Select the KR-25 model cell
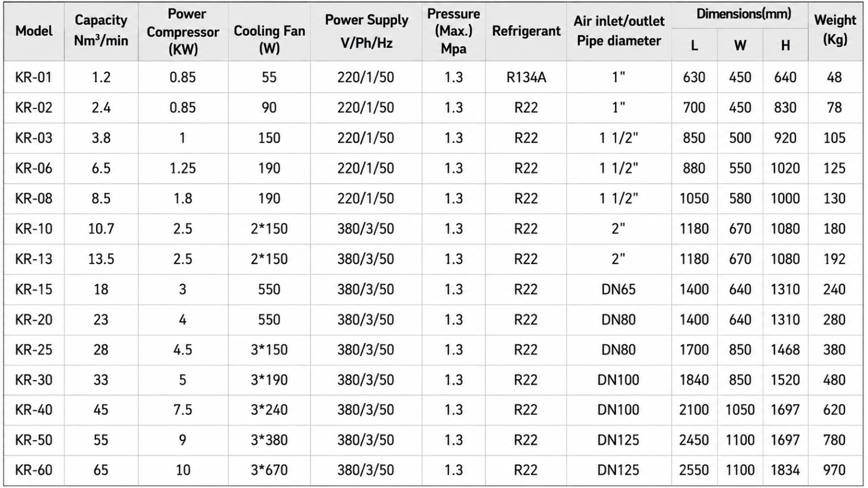 34,350
